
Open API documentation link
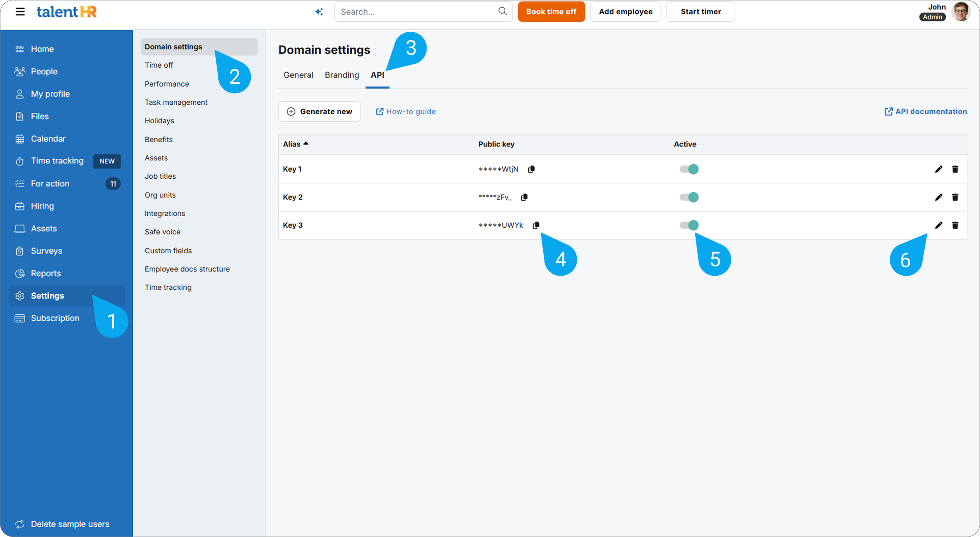tap(926, 111)
